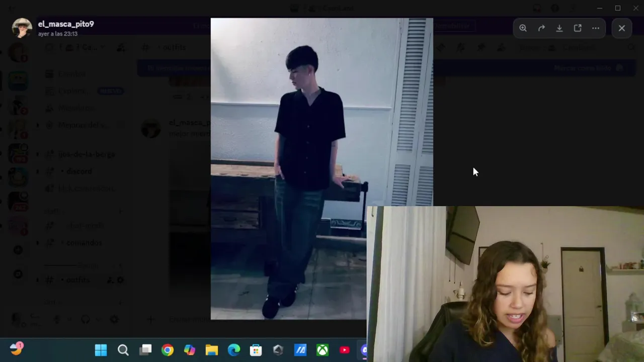Open the blue slashes app on the taskbar
The image size is (644, 362).
pos(300,350)
